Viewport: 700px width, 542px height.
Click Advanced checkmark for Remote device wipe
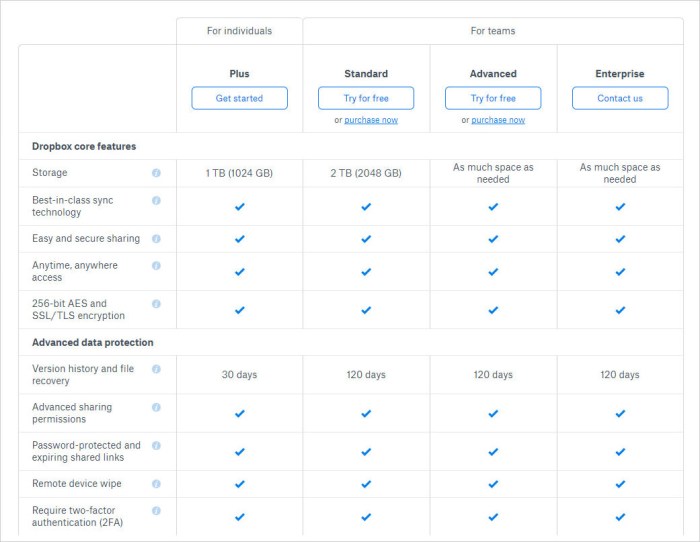coord(493,484)
